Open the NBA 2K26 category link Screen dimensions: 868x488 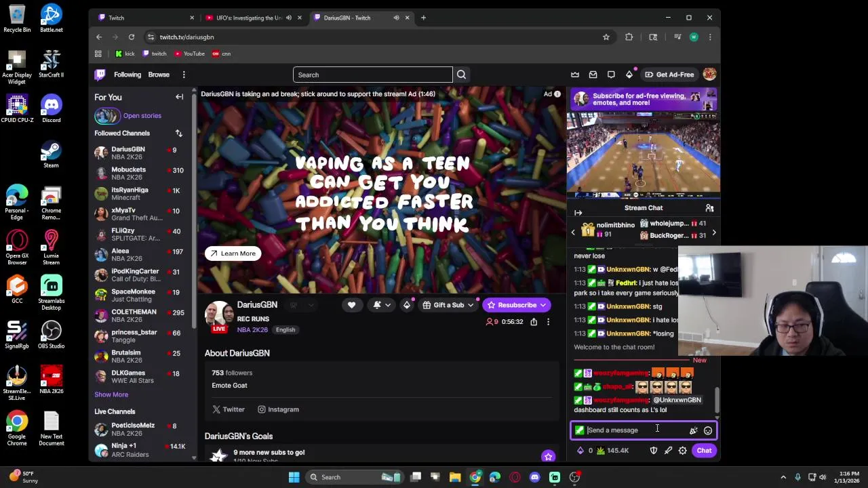252,330
